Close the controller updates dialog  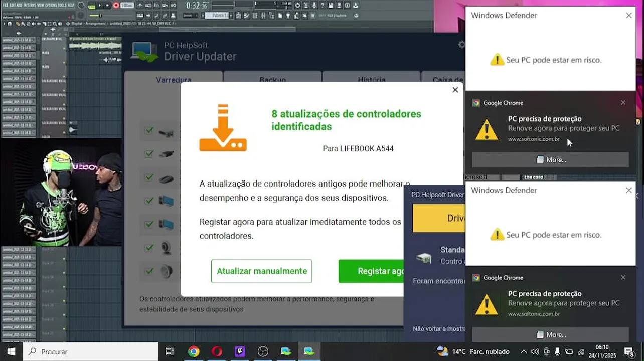pos(455,90)
